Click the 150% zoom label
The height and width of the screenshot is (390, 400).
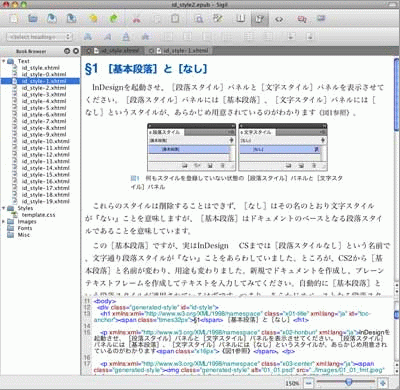pyautogui.click(x=292, y=383)
